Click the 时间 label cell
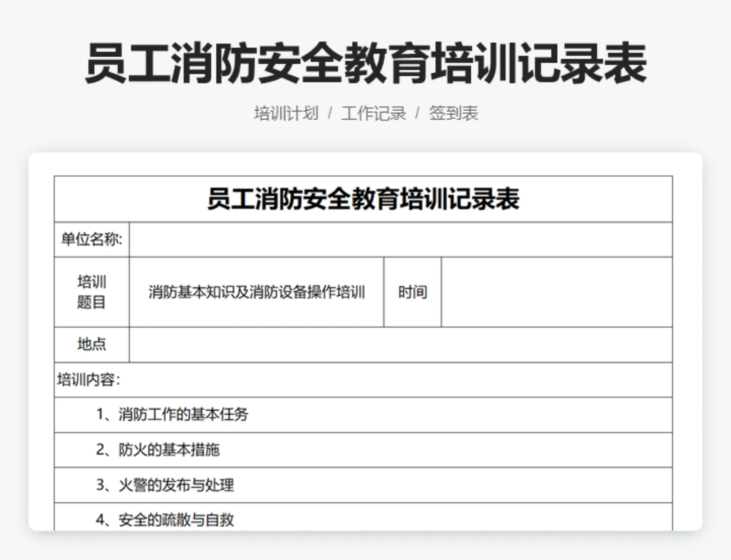The image size is (731, 560). (x=413, y=292)
